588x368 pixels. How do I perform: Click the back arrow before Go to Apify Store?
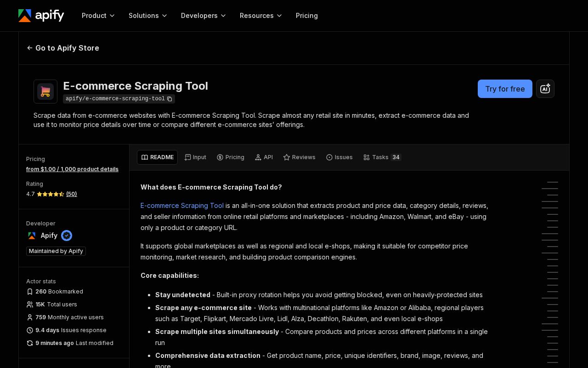[x=30, y=48]
